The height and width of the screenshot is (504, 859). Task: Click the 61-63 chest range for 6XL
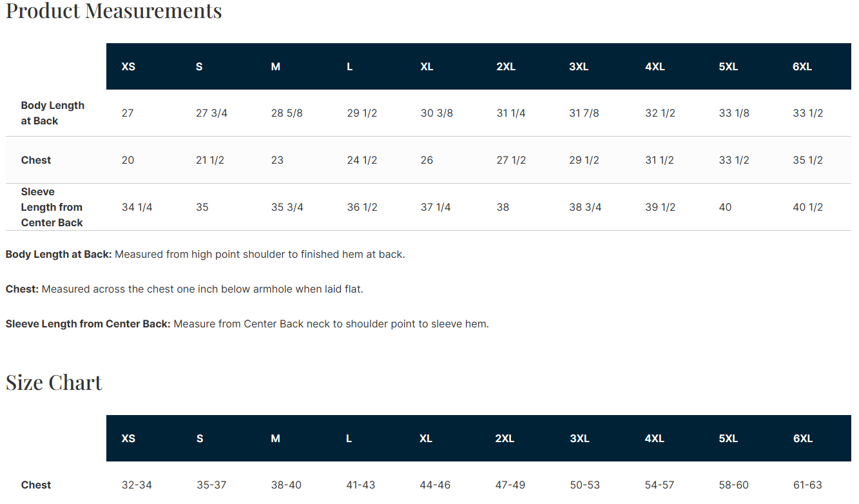pos(807,485)
